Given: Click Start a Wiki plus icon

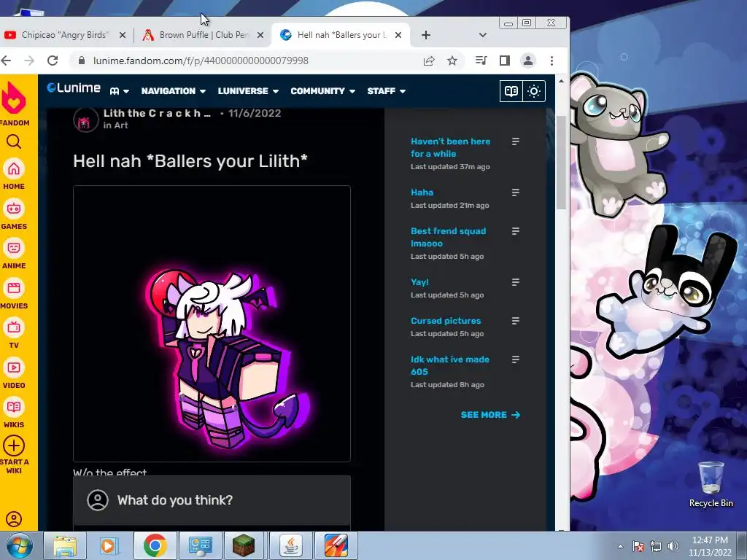Looking at the screenshot, I should 14,446.
